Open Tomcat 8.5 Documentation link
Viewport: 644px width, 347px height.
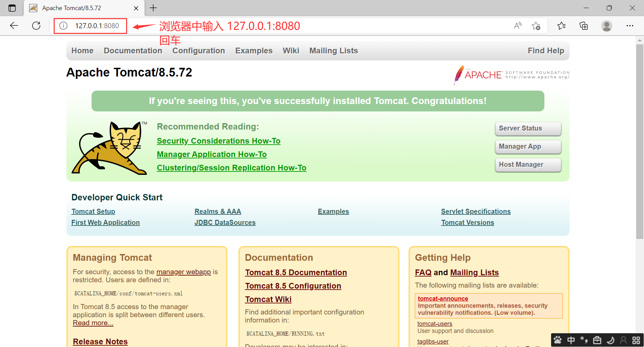(296, 272)
